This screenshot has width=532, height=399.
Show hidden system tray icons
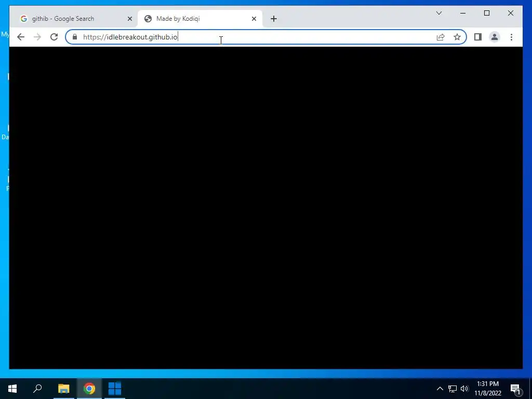point(440,389)
